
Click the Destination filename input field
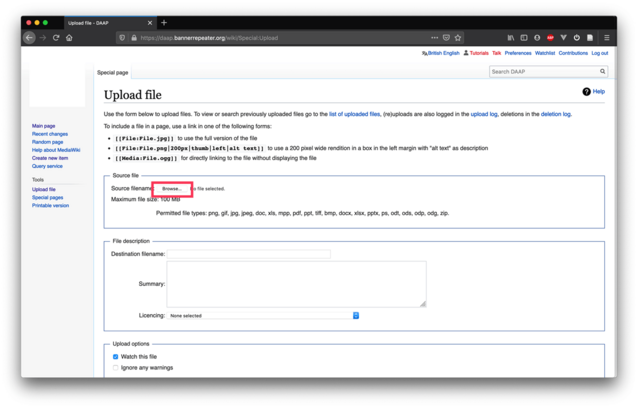coord(248,254)
